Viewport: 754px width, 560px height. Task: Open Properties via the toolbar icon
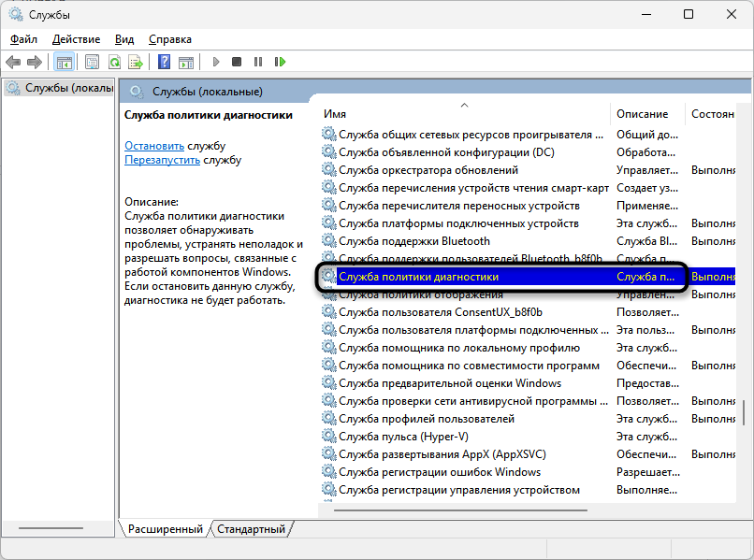point(92,62)
